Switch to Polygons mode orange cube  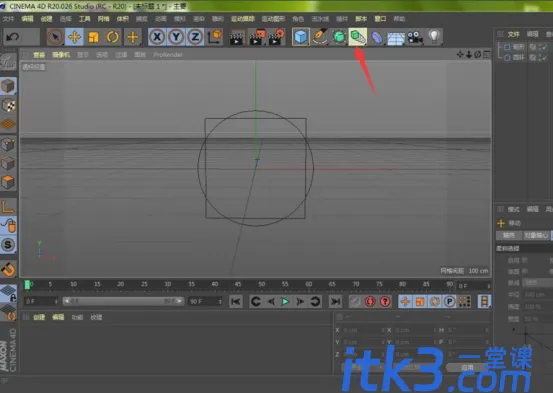8,182
